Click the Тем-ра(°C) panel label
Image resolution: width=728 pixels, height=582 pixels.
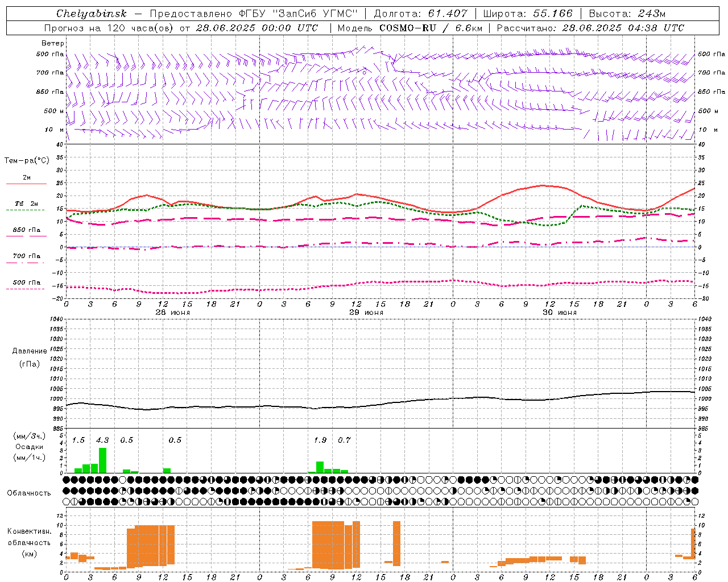click(27, 161)
